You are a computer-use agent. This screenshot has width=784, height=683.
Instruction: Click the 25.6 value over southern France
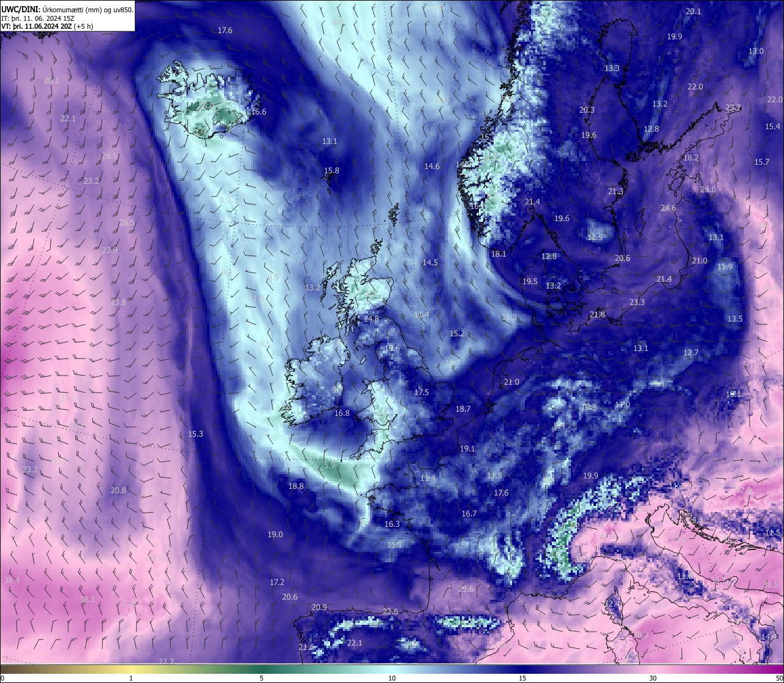click(x=466, y=589)
